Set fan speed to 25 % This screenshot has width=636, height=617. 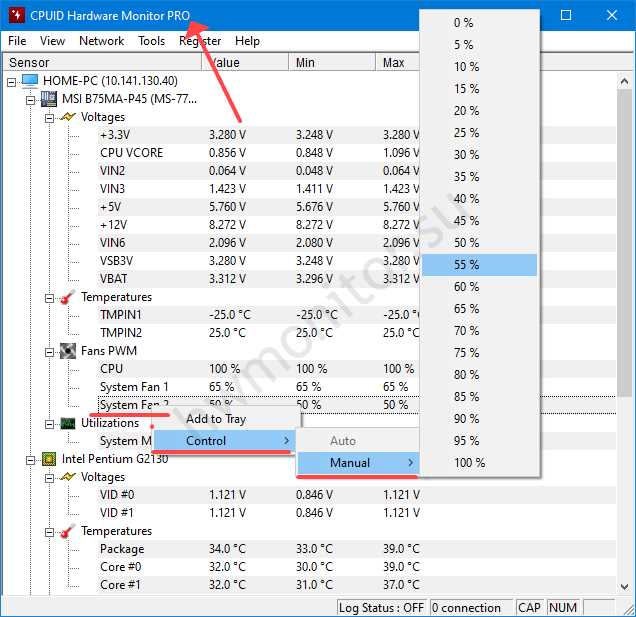(x=479, y=133)
